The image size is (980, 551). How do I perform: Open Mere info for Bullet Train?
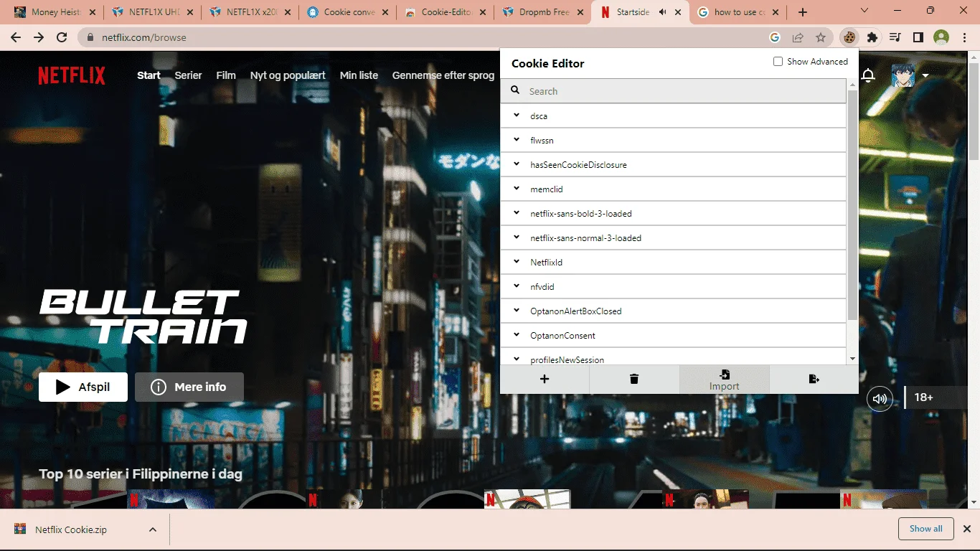coord(189,387)
